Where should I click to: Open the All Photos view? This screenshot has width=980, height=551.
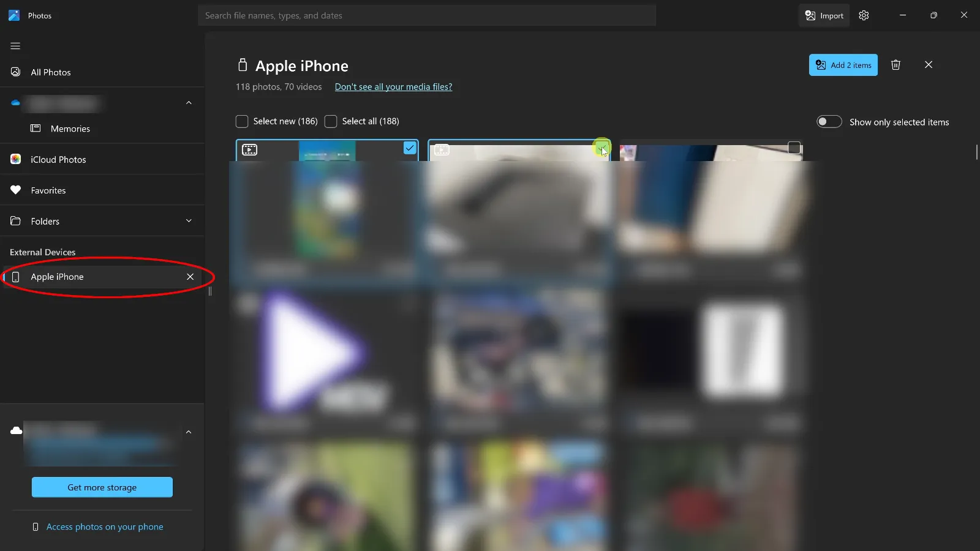51,72
